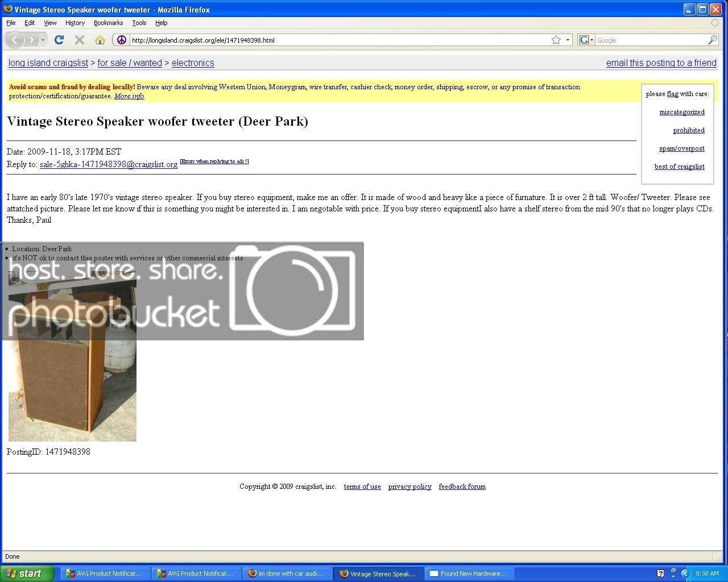Click the craigslist URL address field

pyautogui.click(x=339, y=40)
